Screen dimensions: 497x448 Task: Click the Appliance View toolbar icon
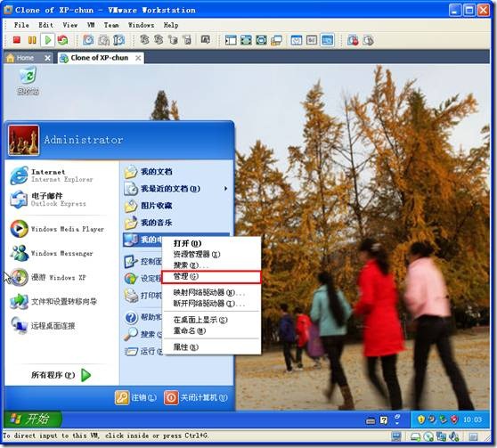click(312, 40)
